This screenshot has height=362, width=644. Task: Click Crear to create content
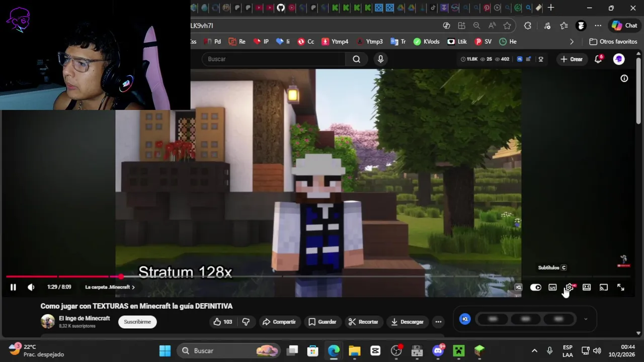[x=572, y=59]
